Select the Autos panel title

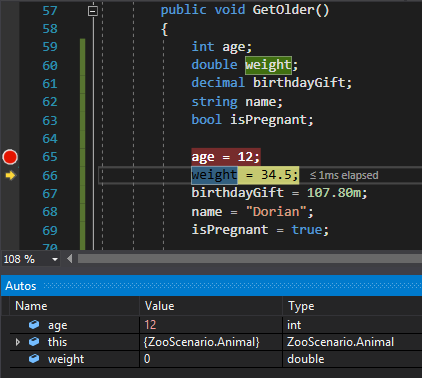21,286
